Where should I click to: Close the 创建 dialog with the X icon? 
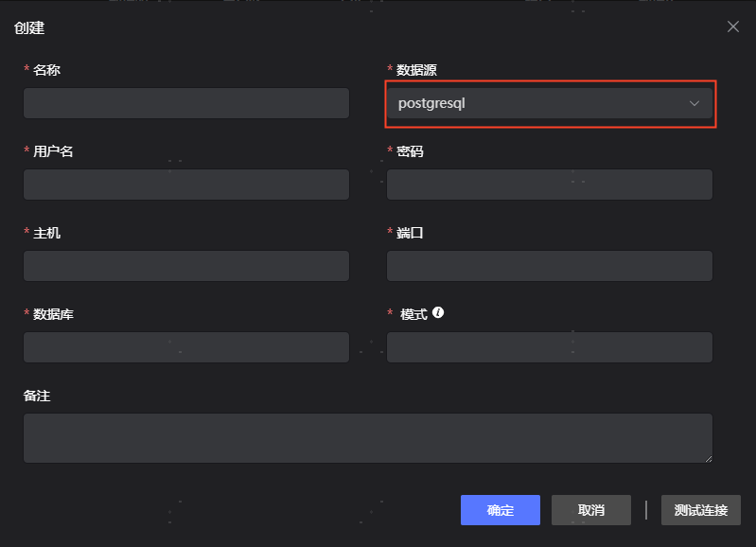[732, 26]
